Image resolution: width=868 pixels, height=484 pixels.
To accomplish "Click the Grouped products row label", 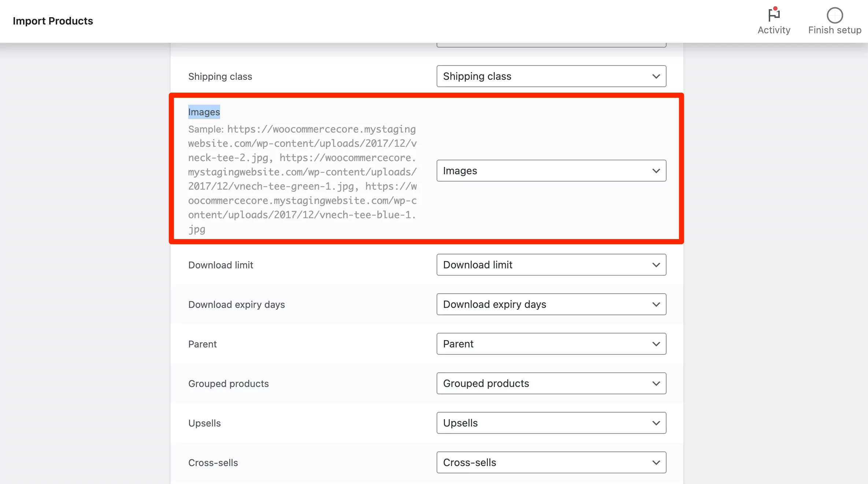I will (x=228, y=384).
